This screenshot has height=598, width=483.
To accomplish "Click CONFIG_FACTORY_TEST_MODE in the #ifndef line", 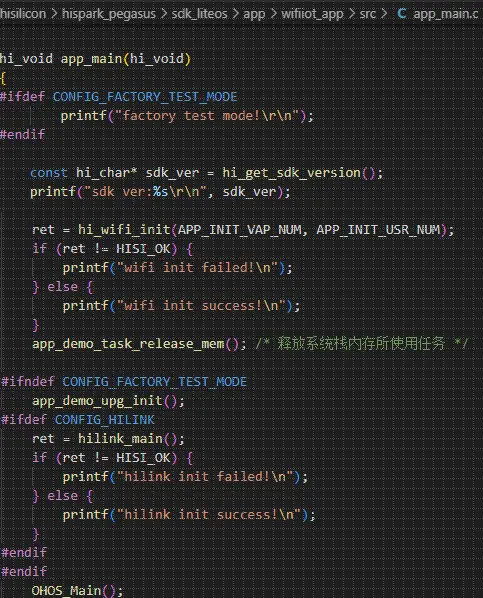I will (x=155, y=381).
